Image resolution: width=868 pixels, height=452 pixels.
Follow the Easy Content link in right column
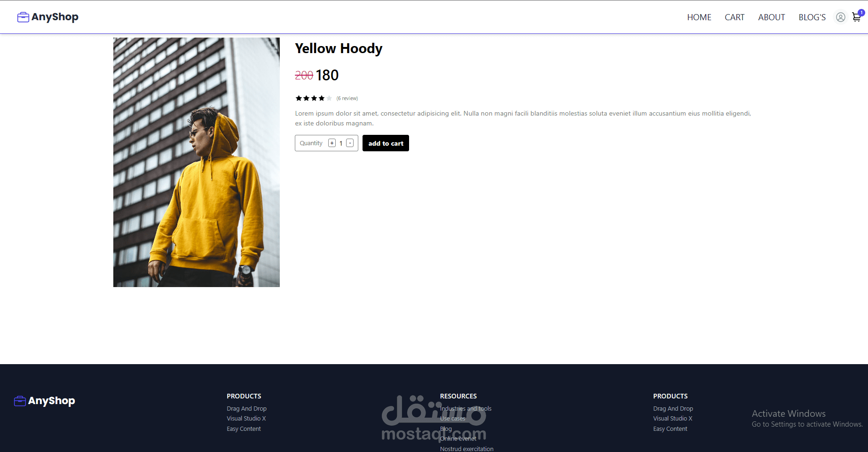(x=670, y=429)
